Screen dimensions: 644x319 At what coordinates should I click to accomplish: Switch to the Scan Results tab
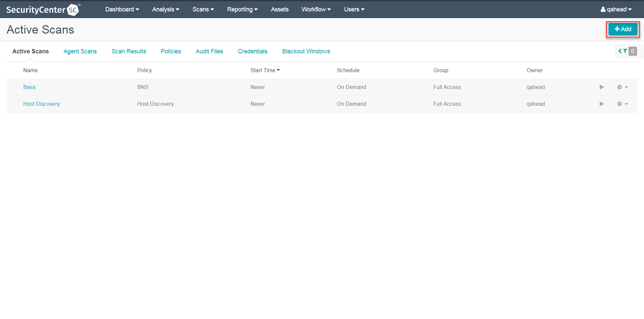[129, 51]
